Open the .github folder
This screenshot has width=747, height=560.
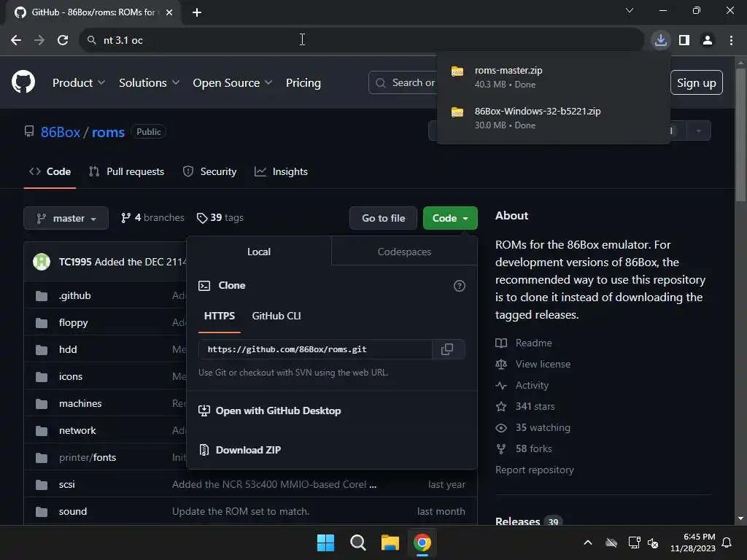click(x=75, y=296)
